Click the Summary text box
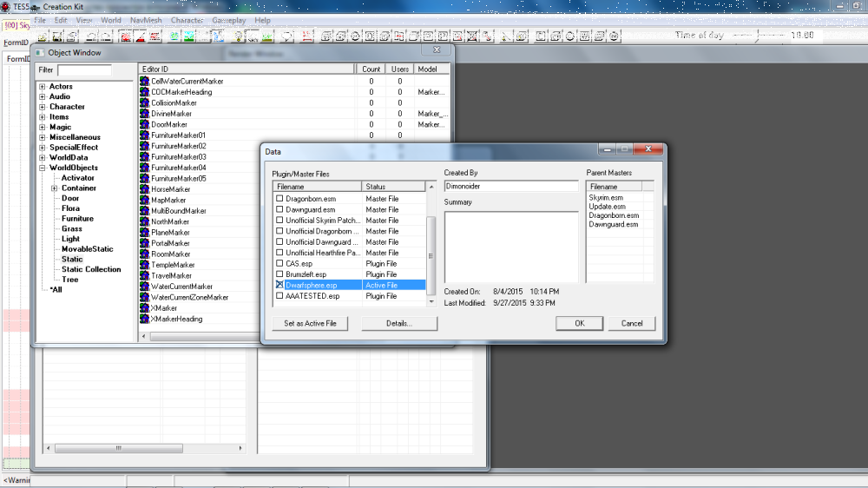Image resolution: width=868 pixels, height=488 pixels. point(511,247)
